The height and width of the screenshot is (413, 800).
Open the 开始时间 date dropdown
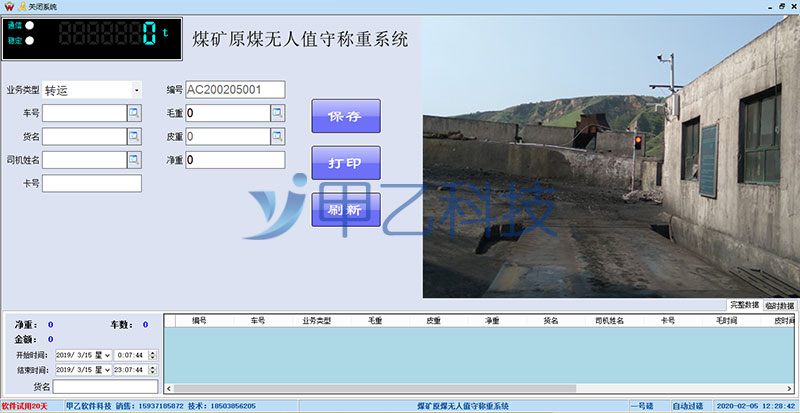pos(107,355)
